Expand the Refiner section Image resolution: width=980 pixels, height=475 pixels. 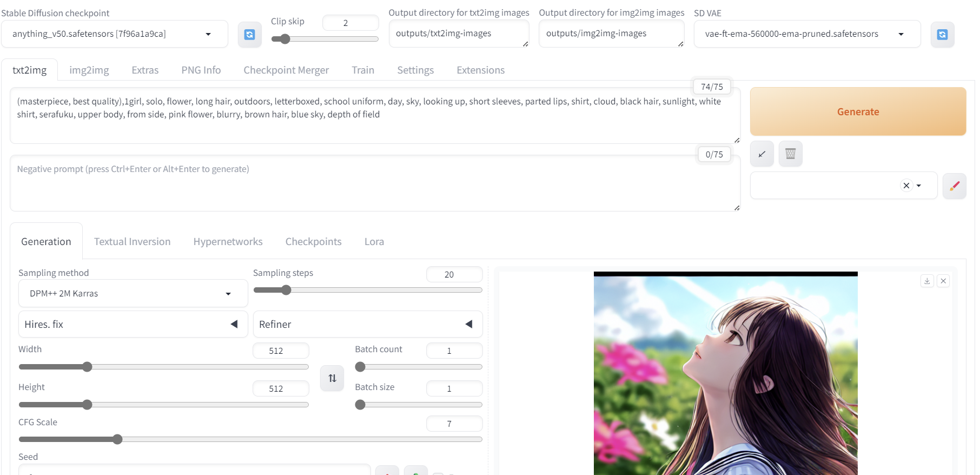point(368,324)
